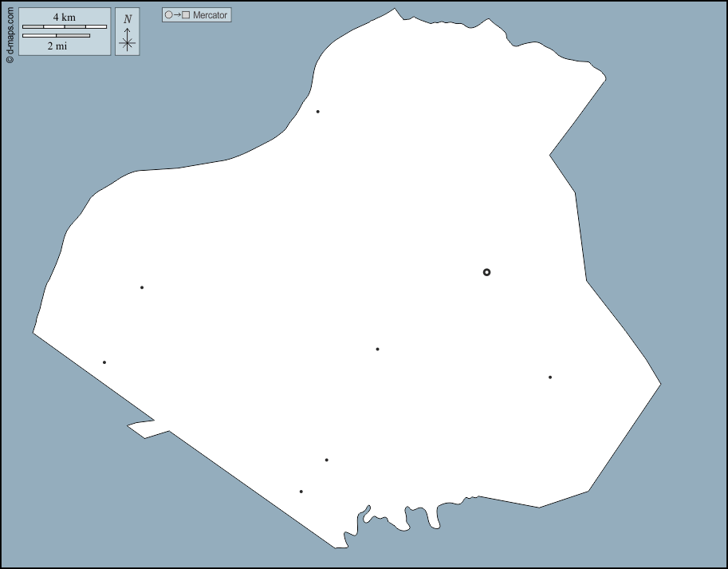Click the far eastern corner tip of the territory

660,385
